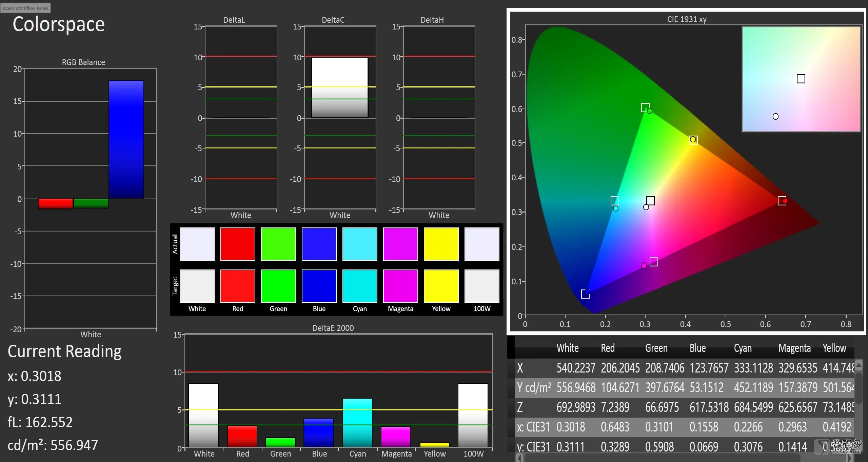
Task: Click the Yellow bar in DeltaE 2000 chart
Action: (435, 445)
